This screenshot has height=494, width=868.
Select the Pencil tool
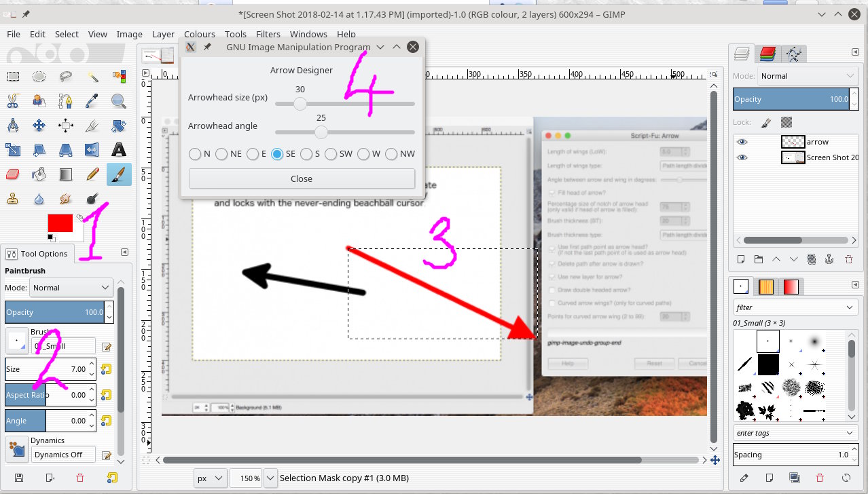[92, 174]
